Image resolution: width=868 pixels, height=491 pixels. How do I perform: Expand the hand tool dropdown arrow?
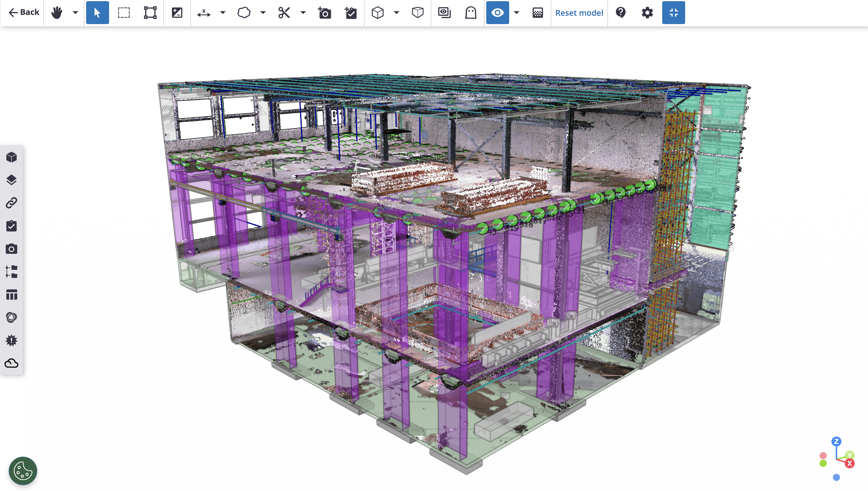pyautogui.click(x=75, y=13)
